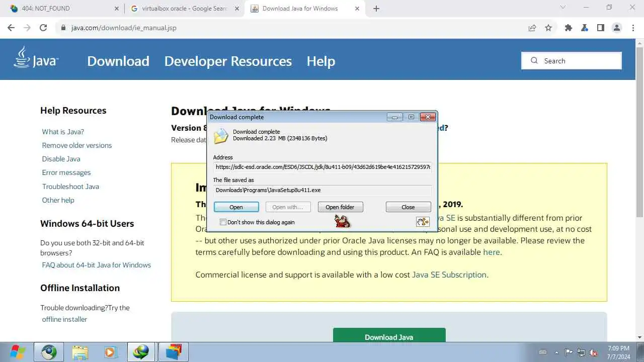The height and width of the screenshot is (362, 644).
Task: Click the browser address bar URL
Action: 124,28
